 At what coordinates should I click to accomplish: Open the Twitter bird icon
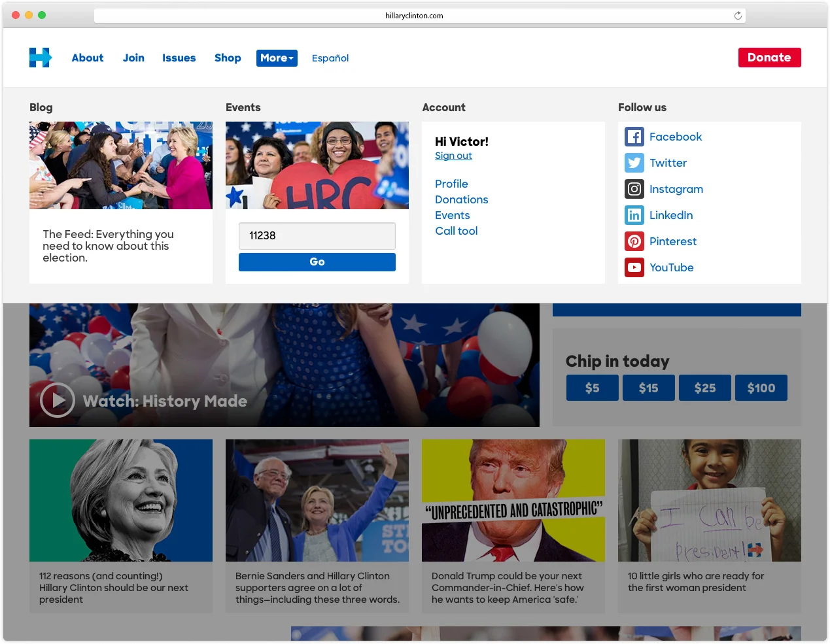point(634,163)
